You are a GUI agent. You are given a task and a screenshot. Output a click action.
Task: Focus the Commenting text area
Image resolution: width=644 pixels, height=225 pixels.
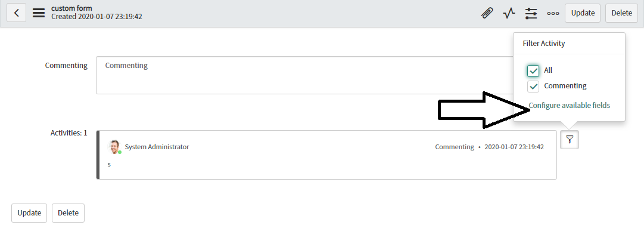coord(304,75)
